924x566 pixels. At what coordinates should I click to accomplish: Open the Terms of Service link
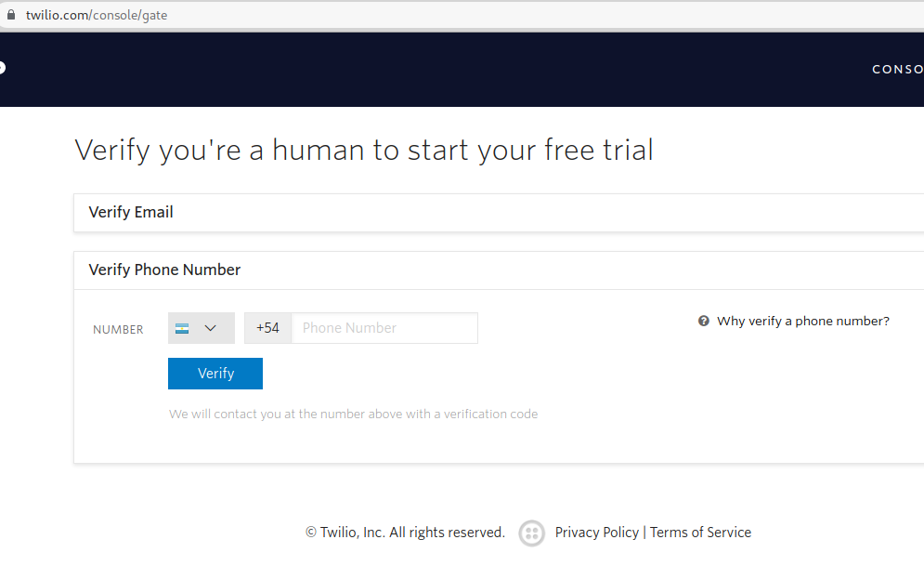(700, 533)
